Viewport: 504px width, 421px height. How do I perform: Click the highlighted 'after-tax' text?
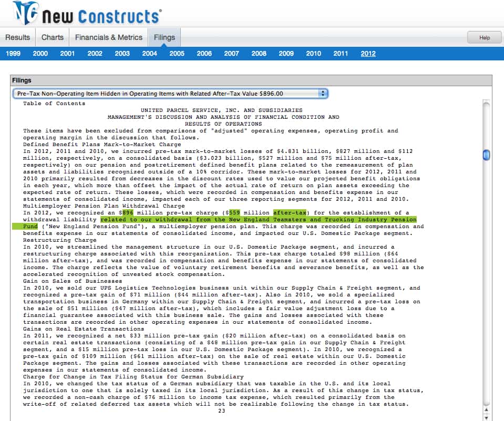click(290, 213)
